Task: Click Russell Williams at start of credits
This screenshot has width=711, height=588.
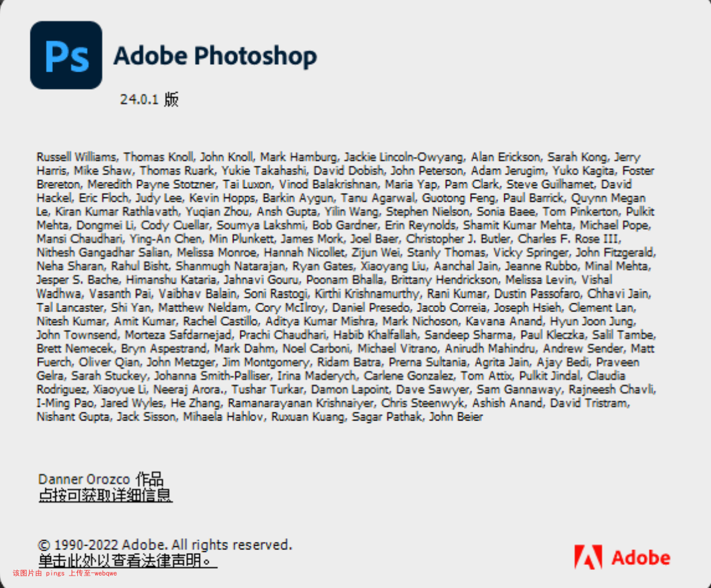Action: coord(76,157)
